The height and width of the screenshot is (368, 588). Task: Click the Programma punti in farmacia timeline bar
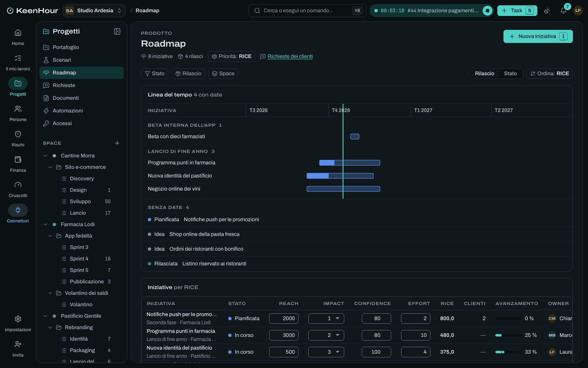(350, 163)
